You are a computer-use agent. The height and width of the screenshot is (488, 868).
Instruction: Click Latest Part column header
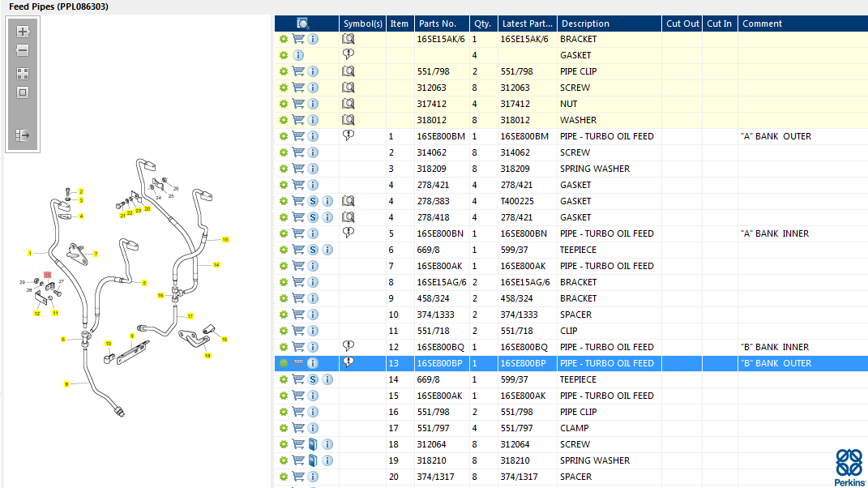(x=528, y=24)
